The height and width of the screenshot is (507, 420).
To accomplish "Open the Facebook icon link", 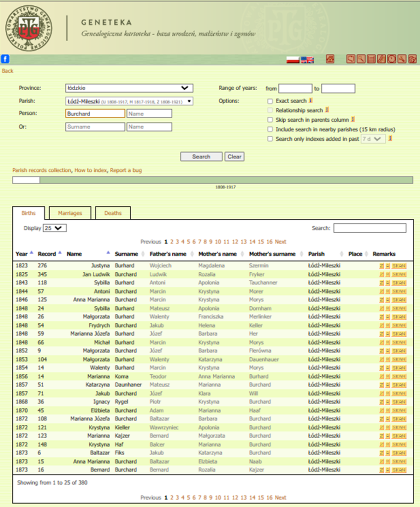I will (x=5, y=59).
